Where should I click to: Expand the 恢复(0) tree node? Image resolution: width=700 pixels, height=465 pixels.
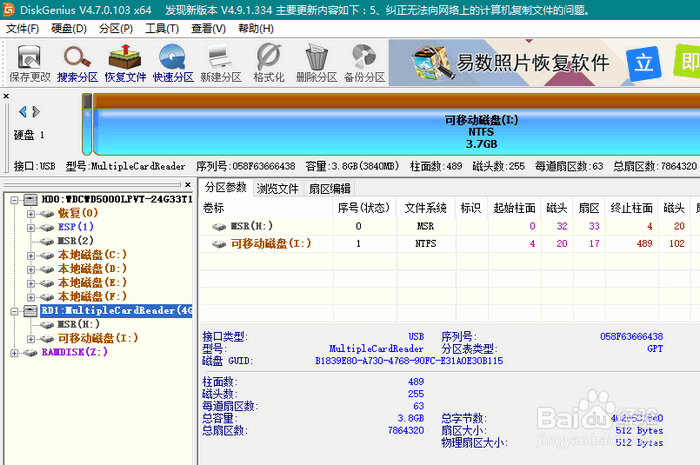31,214
